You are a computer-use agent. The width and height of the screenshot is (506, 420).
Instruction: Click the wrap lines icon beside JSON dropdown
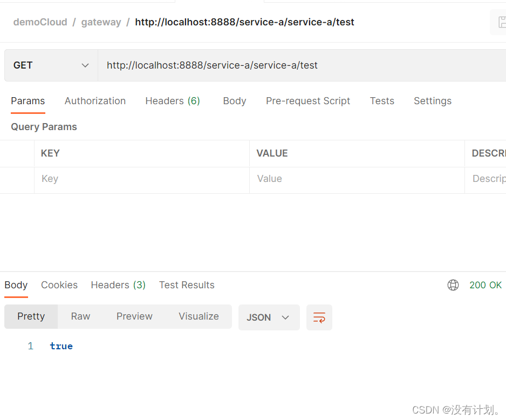319,317
